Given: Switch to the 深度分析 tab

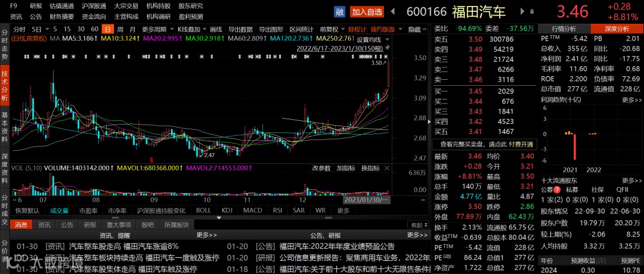Looking at the screenshot, I should 617,29.
